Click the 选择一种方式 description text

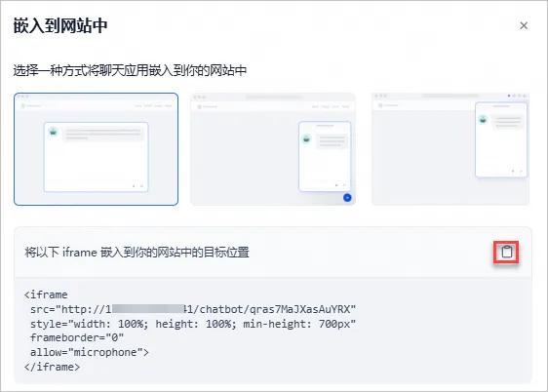tap(130, 70)
